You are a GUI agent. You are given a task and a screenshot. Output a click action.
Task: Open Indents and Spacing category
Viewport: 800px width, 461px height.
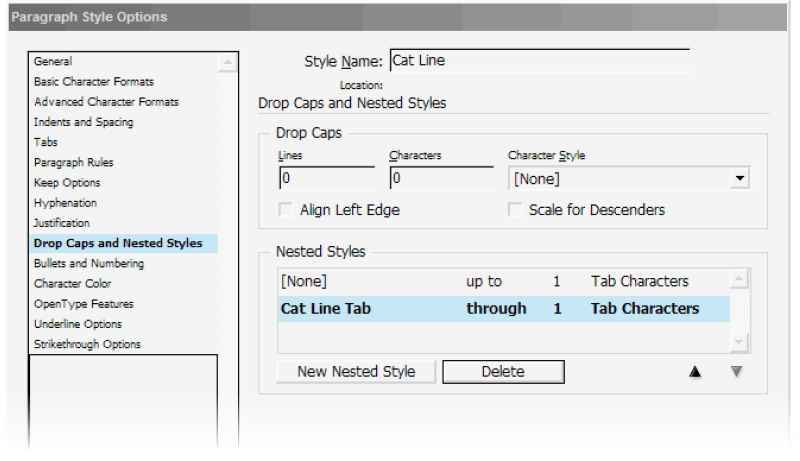pyautogui.click(x=84, y=122)
